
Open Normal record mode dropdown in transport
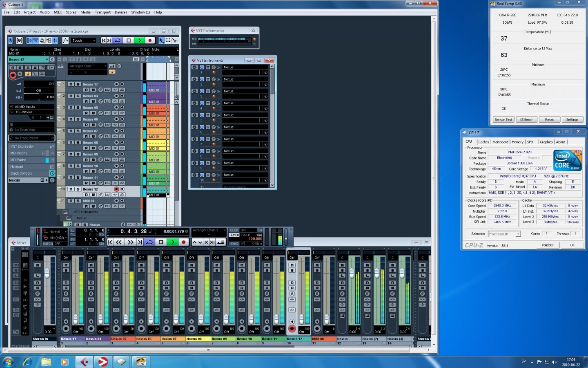tap(55, 231)
